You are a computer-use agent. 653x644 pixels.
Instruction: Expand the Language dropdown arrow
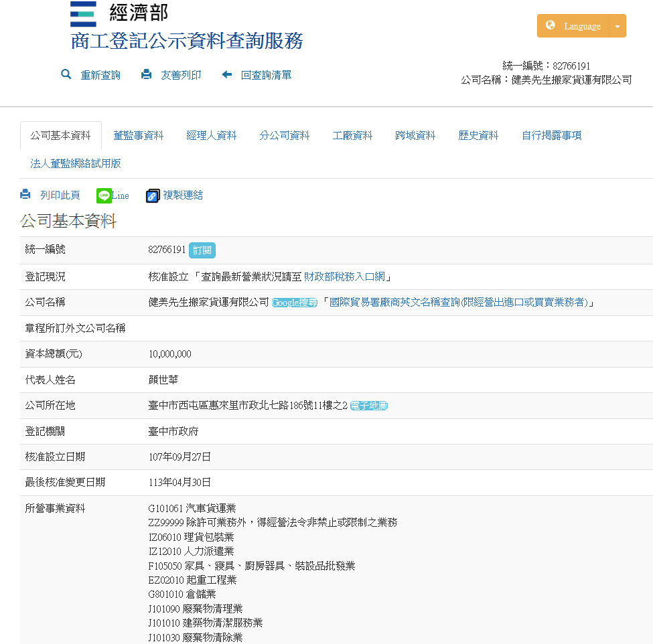click(x=617, y=26)
